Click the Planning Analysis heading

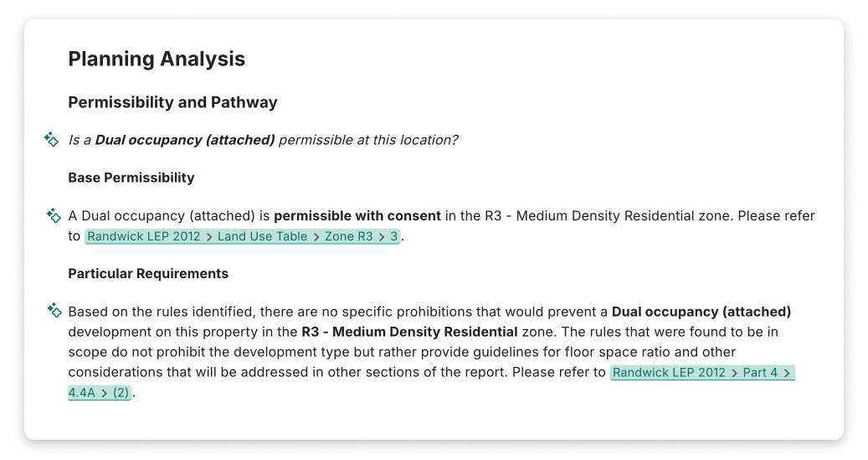(157, 59)
